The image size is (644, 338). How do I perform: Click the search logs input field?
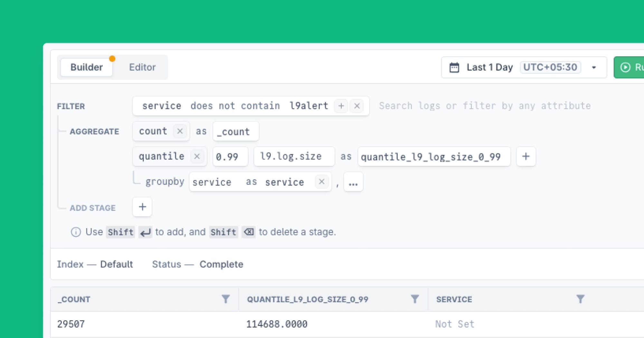pos(483,106)
